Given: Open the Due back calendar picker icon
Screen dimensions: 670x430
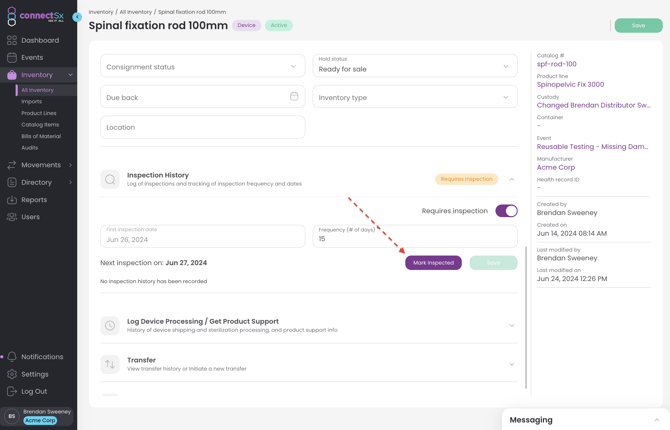Looking at the screenshot, I should coord(294,97).
